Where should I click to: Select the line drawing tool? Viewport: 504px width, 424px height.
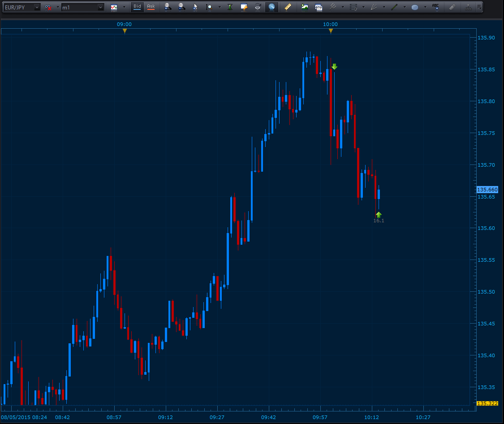tap(394, 7)
